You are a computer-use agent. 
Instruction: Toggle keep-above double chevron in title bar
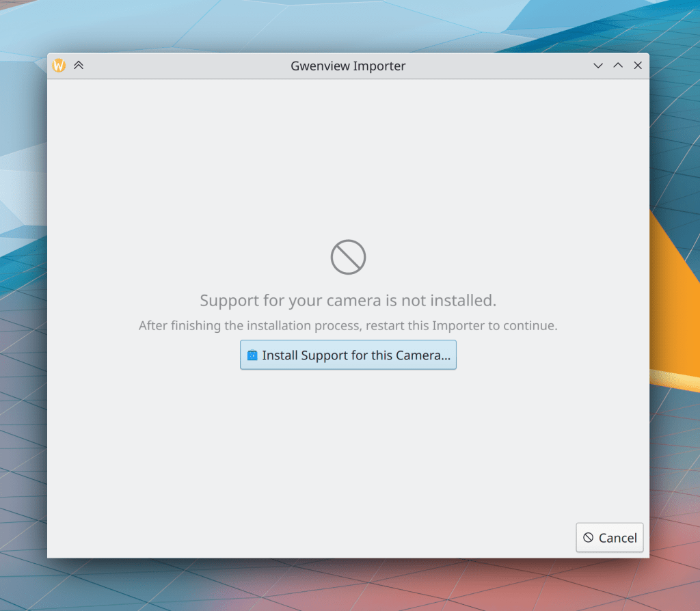coord(79,66)
